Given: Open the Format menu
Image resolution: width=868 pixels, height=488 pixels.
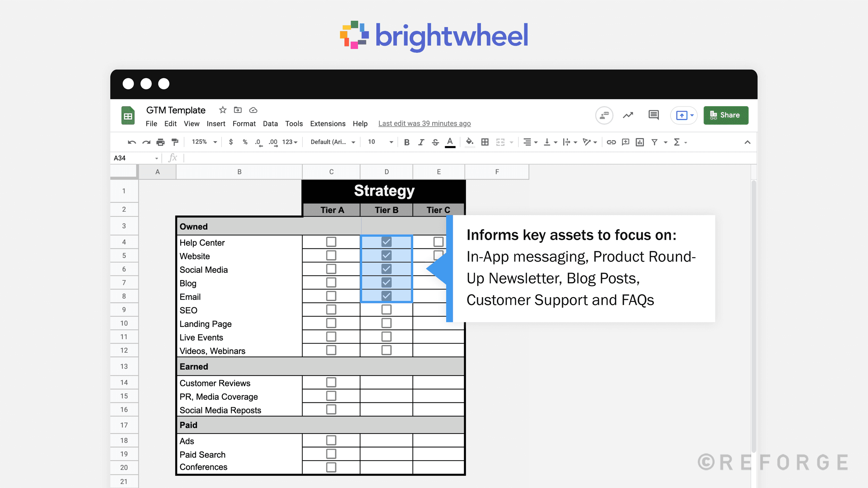Looking at the screenshot, I should 244,124.
